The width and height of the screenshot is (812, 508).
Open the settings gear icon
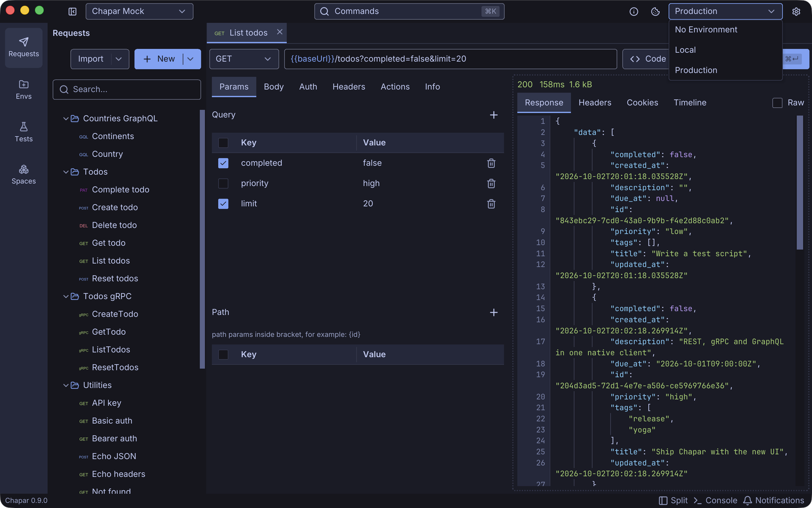[x=796, y=11]
